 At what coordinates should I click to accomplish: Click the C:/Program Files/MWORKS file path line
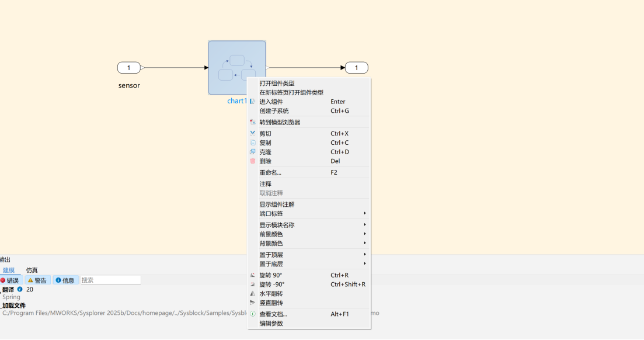pyautogui.click(x=124, y=313)
